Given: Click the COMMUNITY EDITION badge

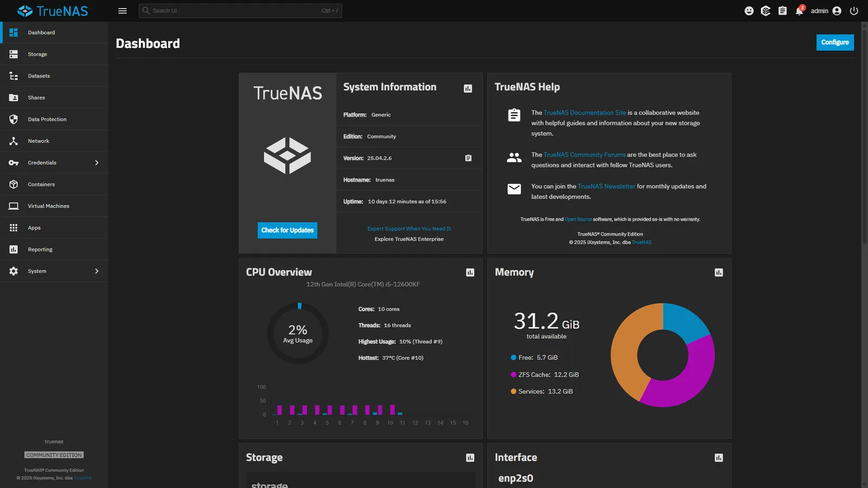Looking at the screenshot, I should pos(54,455).
